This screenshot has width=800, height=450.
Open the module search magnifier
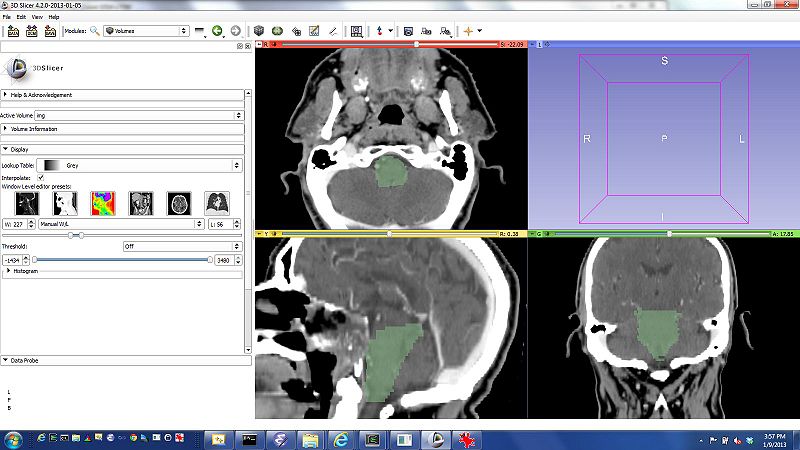(95, 31)
